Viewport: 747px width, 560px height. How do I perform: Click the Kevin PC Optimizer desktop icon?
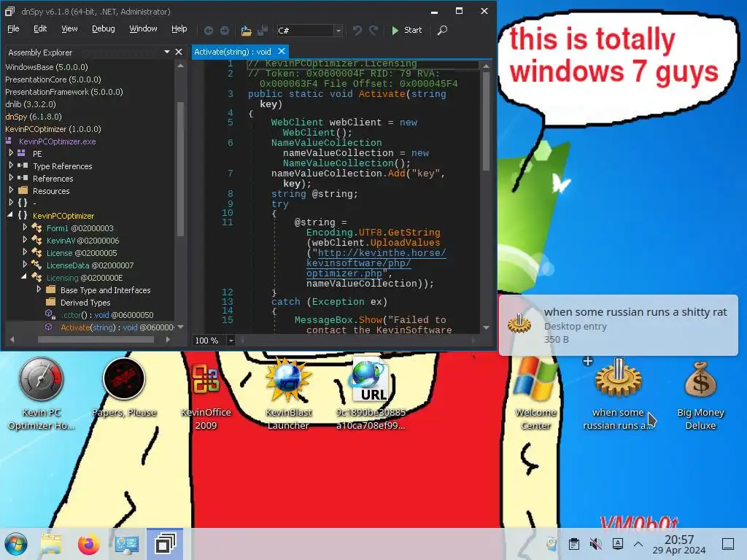42,394
